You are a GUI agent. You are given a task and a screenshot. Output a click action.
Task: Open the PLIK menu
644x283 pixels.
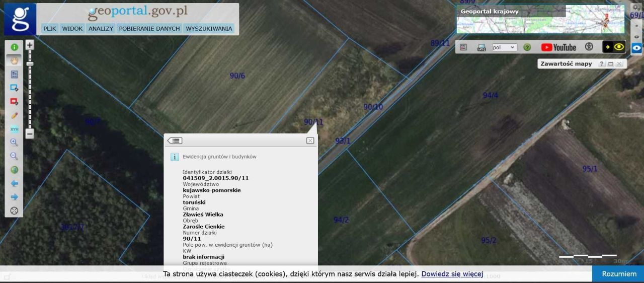(x=50, y=29)
